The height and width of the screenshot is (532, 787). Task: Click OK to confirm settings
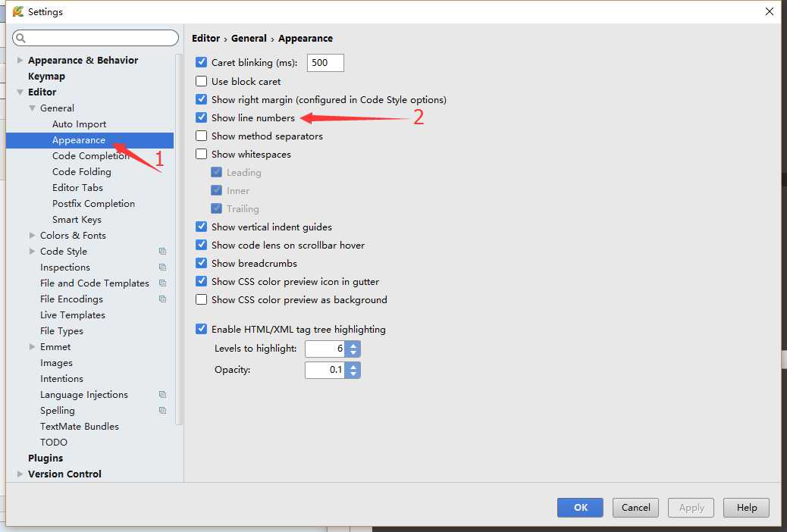(x=580, y=508)
